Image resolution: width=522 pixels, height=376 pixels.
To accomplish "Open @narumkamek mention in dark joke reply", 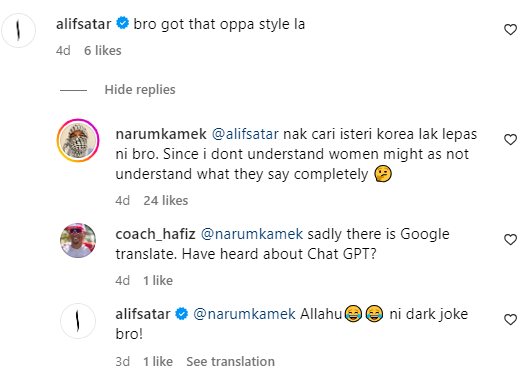I will [x=244, y=314].
